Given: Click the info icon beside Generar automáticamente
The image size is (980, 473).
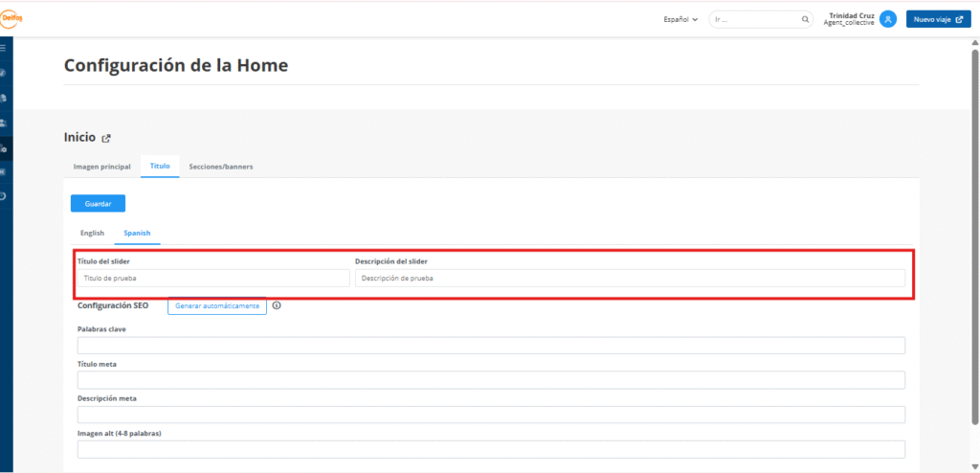Looking at the screenshot, I should [x=277, y=305].
